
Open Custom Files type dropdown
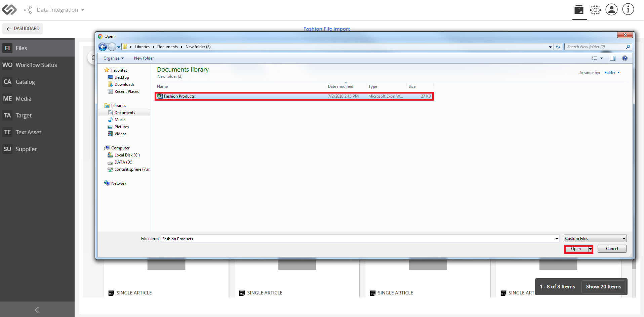tap(595, 239)
